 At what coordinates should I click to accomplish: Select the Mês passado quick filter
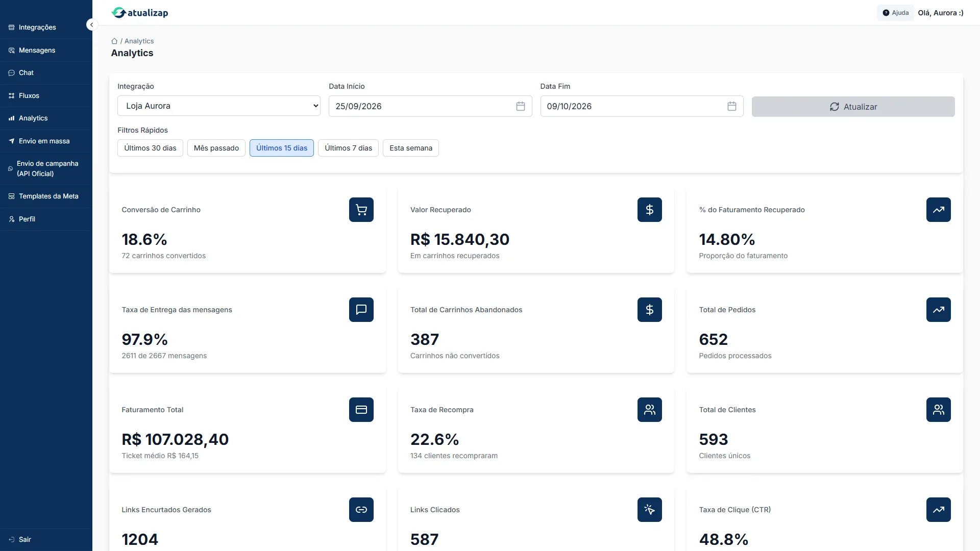click(216, 148)
